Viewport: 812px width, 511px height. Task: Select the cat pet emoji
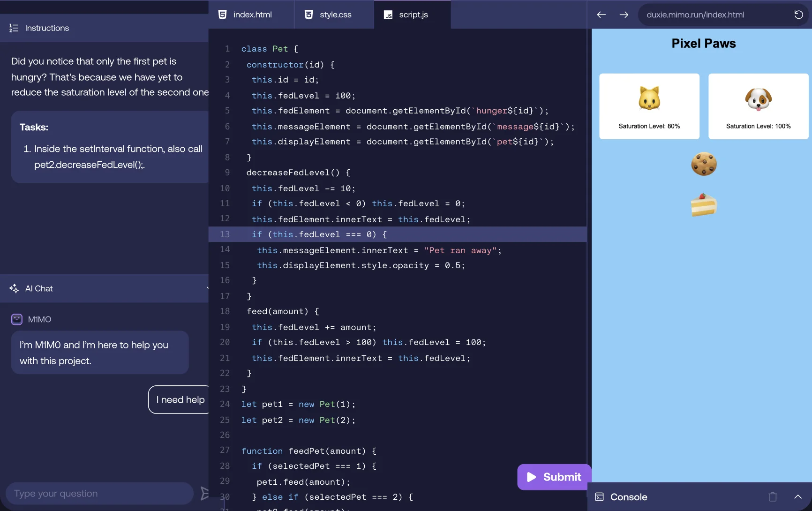click(649, 98)
